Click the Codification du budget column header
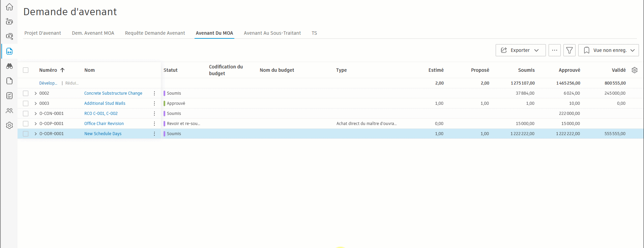The width and height of the screenshot is (644, 248). pyautogui.click(x=226, y=70)
